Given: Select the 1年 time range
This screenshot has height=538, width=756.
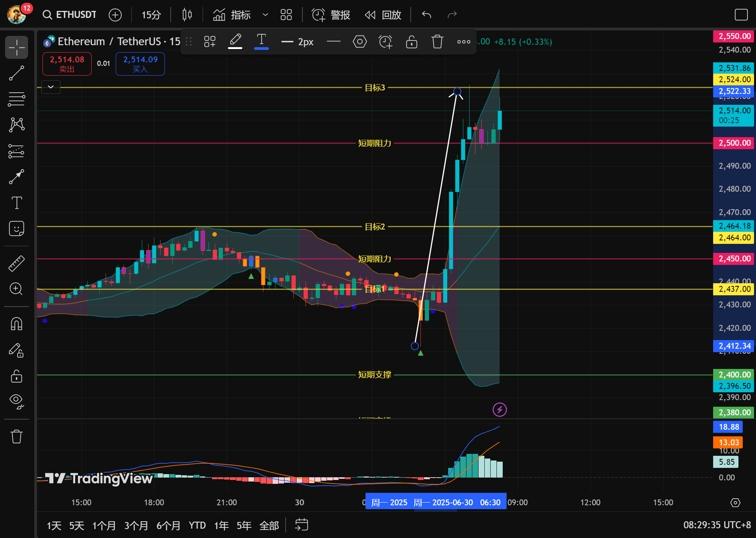Looking at the screenshot, I should (221, 526).
